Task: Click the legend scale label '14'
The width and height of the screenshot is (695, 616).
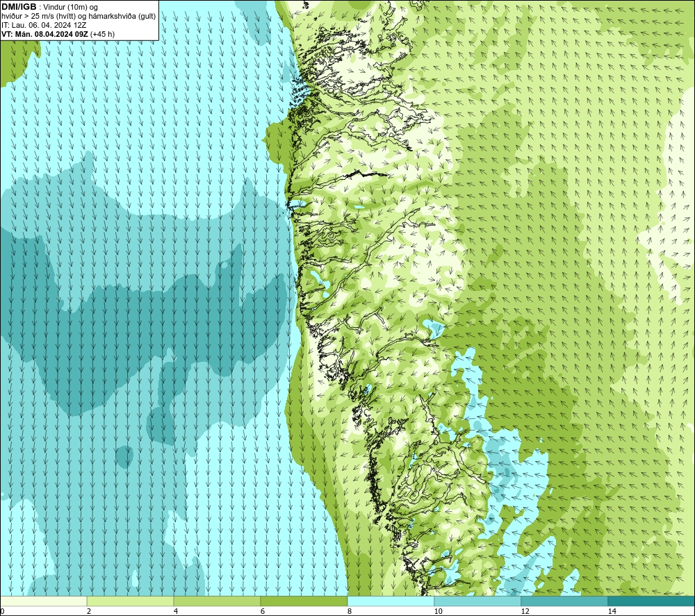Action: click(612, 611)
